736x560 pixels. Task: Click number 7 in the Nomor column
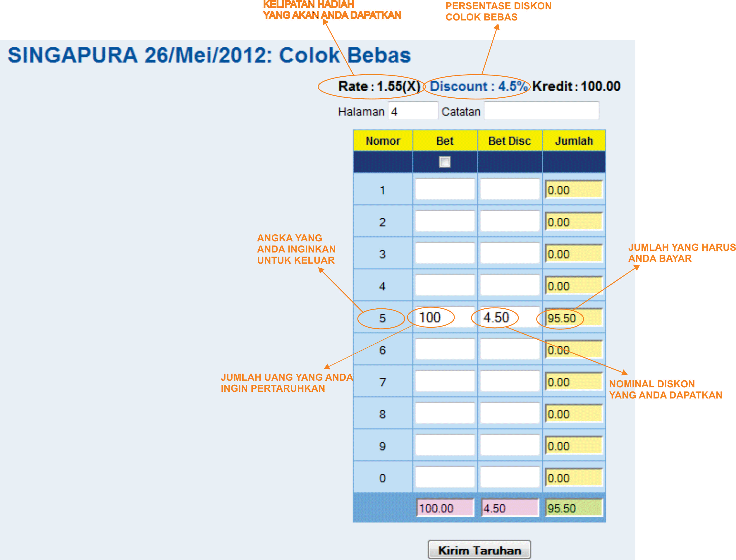tap(382, 382)
